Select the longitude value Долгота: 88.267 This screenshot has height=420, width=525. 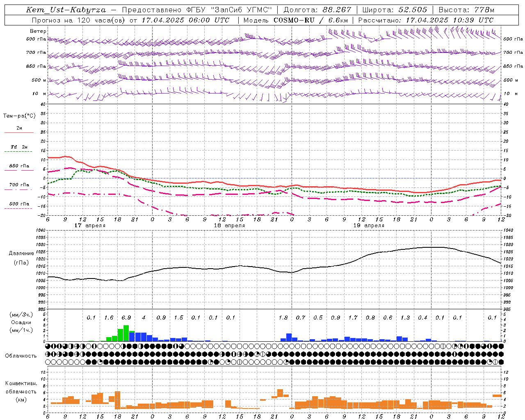[x=317, y=10]
